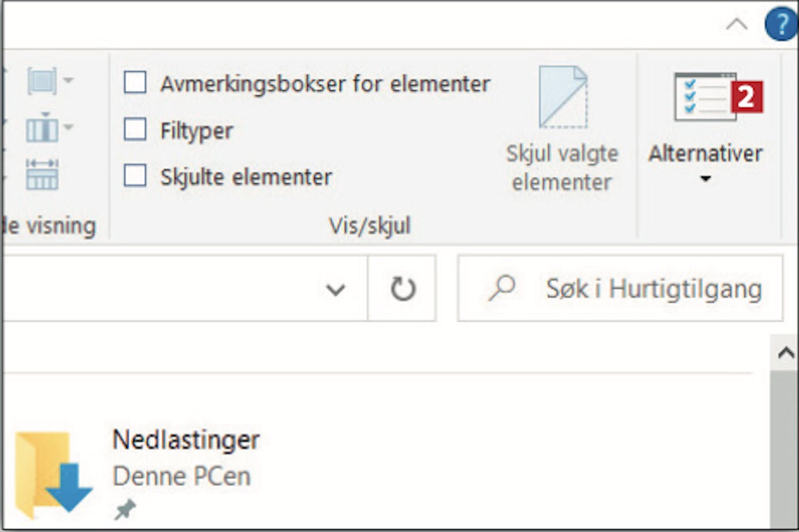Screen dimensions: 799x532
Task: Check the Skjulte elementer checkbox
Action: pos(135,176)
